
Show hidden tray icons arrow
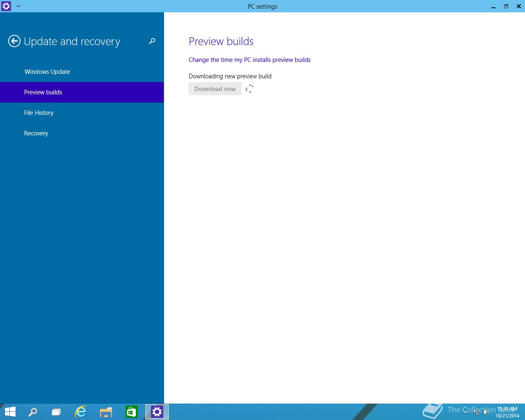click(466, 413)
